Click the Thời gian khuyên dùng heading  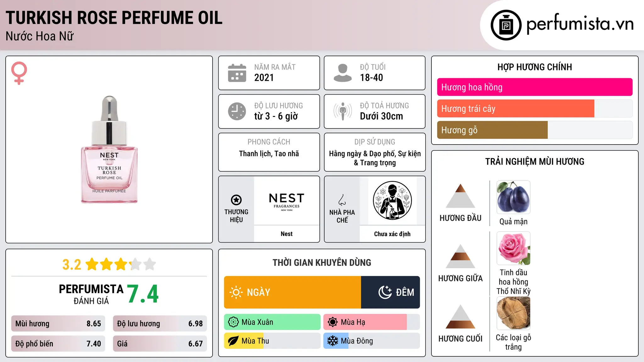pyautogui.click(x=322, y=262)
